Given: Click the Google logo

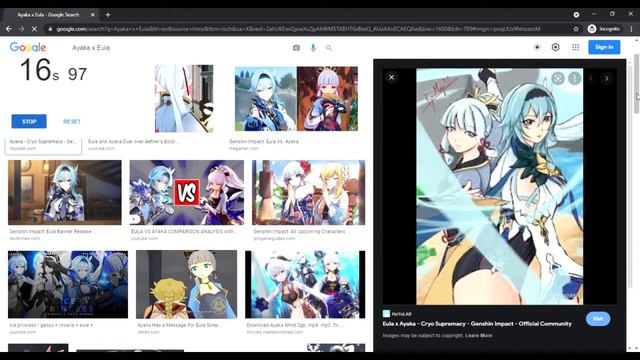Looking at the screenshot, I should pos(28,47).
